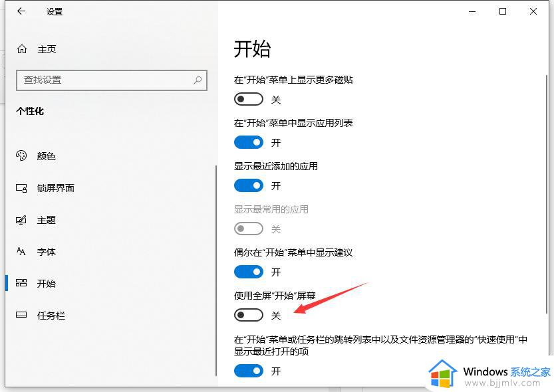
Task: Select the 颜色 palette icon
Action: click(x=21, y=155)
